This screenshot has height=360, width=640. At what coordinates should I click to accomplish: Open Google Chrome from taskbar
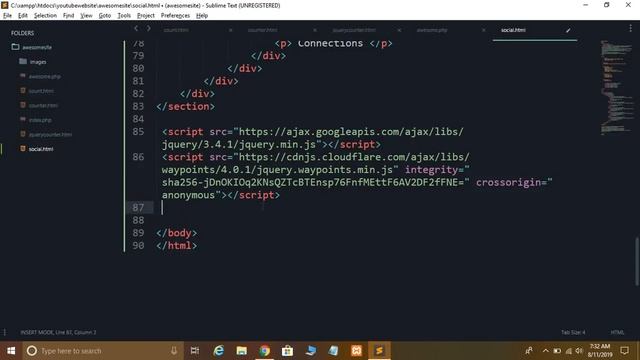(264, 351)
